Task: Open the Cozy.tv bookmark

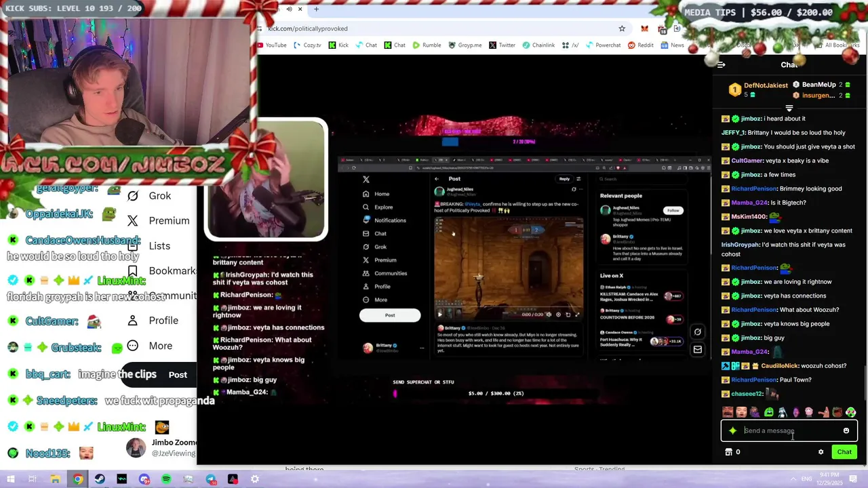Action: coord(307,45)
